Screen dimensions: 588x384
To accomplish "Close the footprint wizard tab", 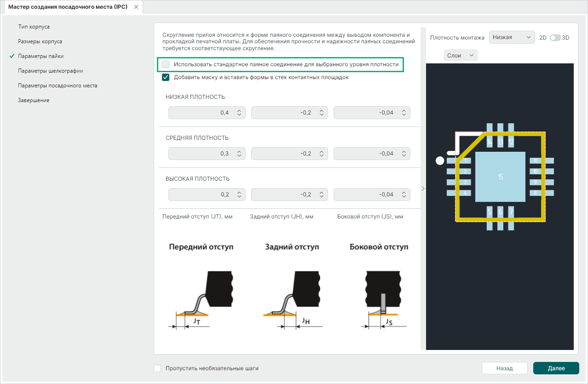I will (x=136, y=7).
